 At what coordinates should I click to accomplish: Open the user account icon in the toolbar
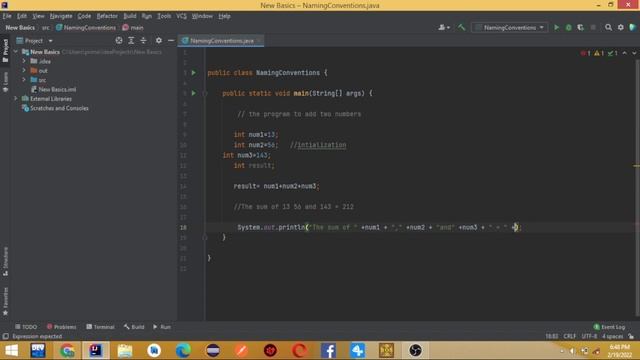coord(444,27)
